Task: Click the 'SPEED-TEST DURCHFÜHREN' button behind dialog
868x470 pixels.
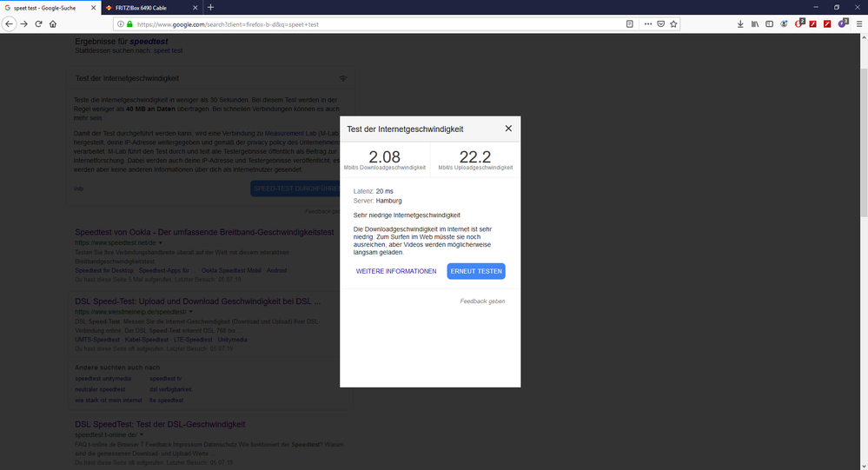Action: coord(295,189)
